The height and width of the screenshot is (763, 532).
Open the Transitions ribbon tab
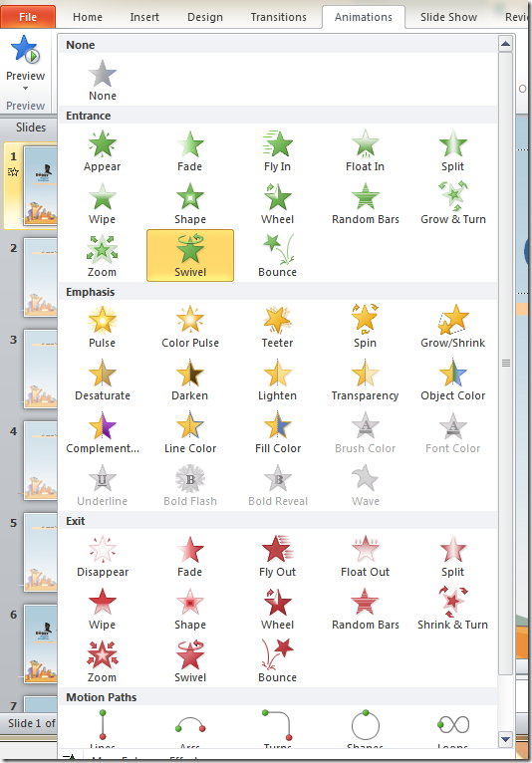tap(278, 17)
